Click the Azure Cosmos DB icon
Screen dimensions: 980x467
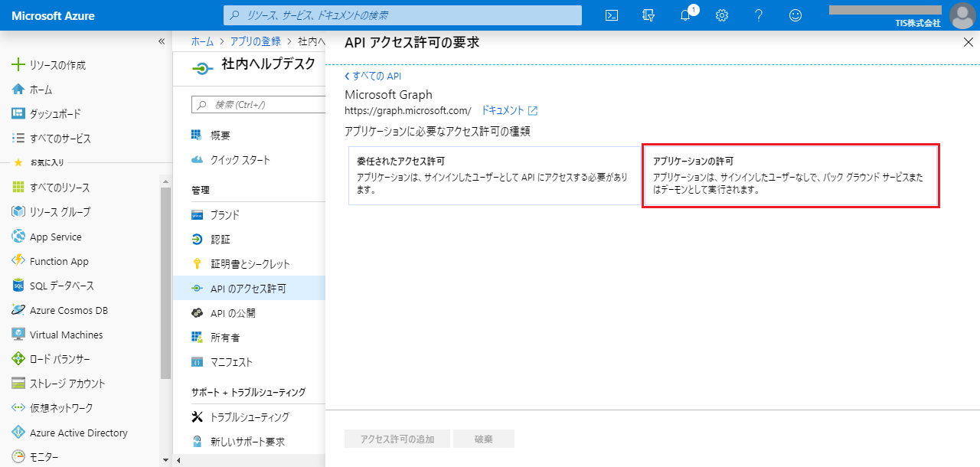pyautogui.click(x=18, y=310)
